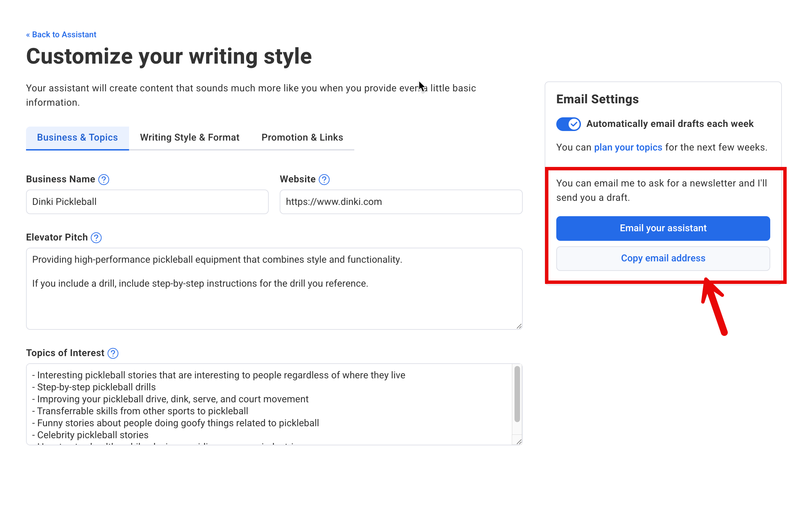Screen dimensions: 812x522
Task: Disable automatic weekly email drafts toggle
Action: click(568, 124)
